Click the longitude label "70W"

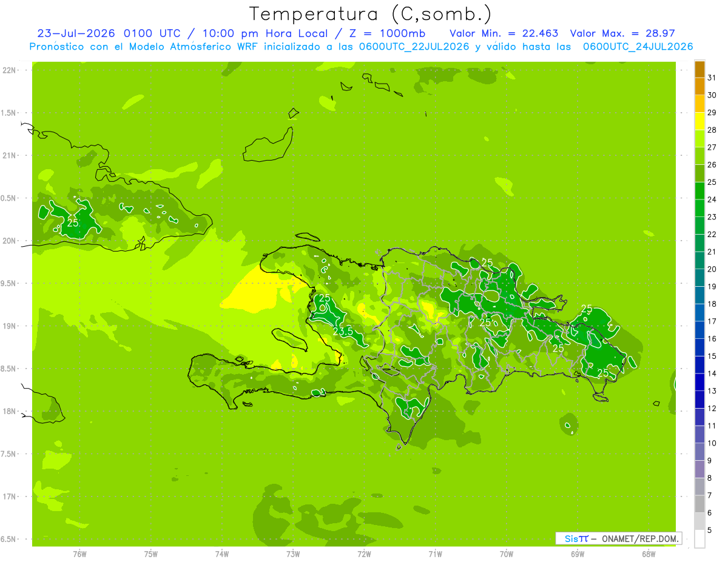point(507,554)
